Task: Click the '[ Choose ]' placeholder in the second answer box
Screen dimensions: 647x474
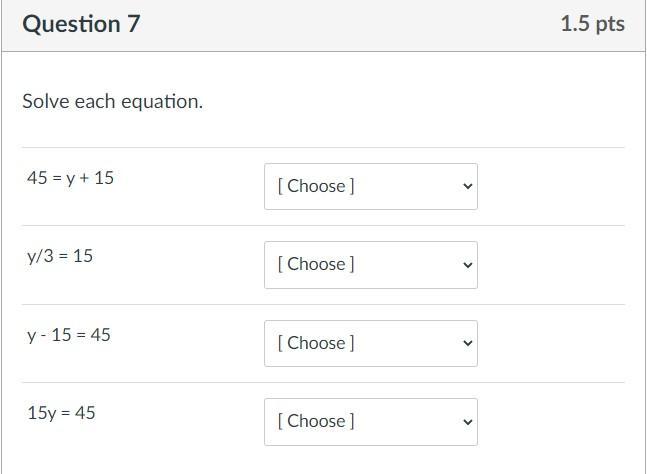Action: (316, 265)
